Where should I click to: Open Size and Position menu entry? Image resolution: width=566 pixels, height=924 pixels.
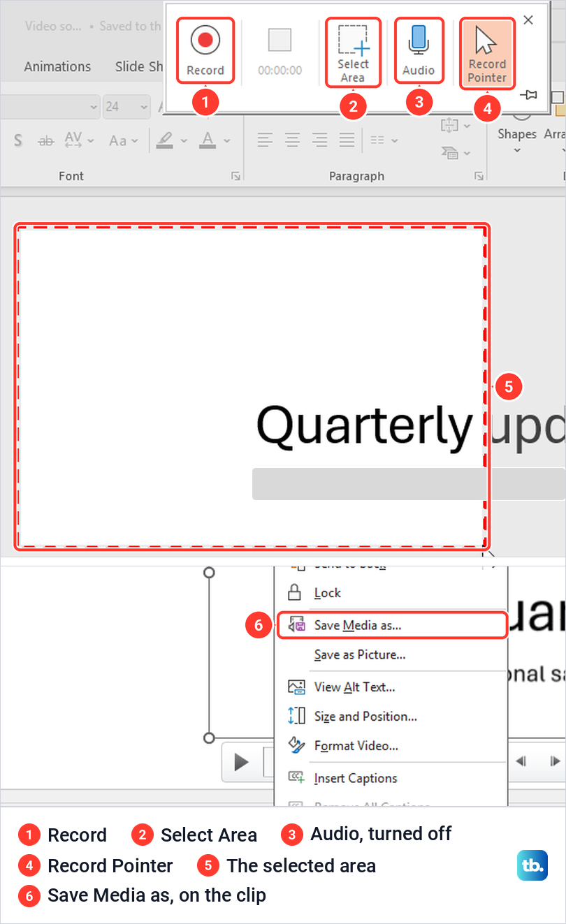(x=391, y=716)
